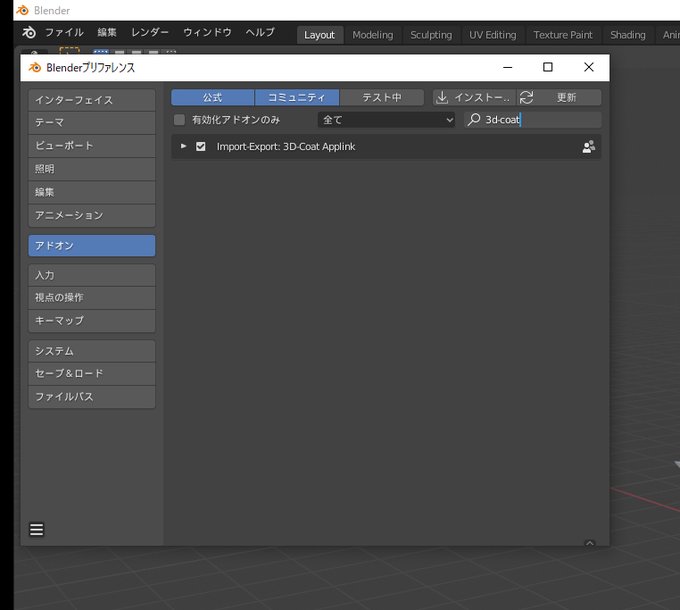The width and height of the screenshot is (680, 610).
Task: Open the ファイル menu
Action: point(64,33)
